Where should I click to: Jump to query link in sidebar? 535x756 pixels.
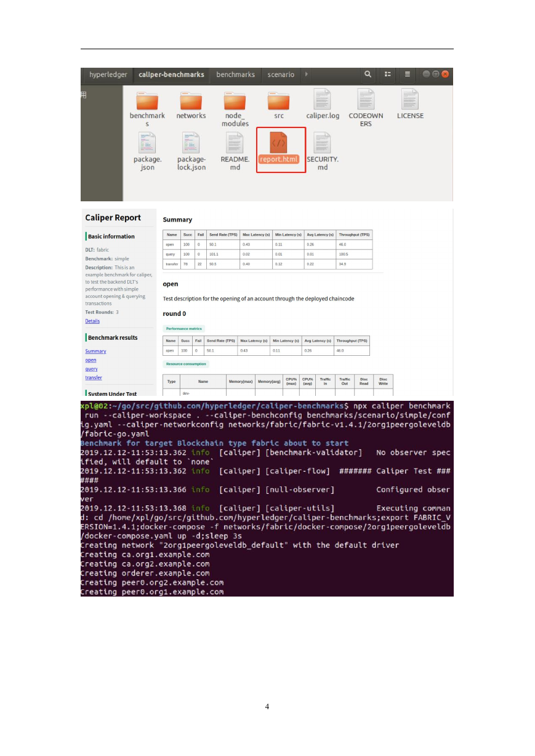click(91, 369)
